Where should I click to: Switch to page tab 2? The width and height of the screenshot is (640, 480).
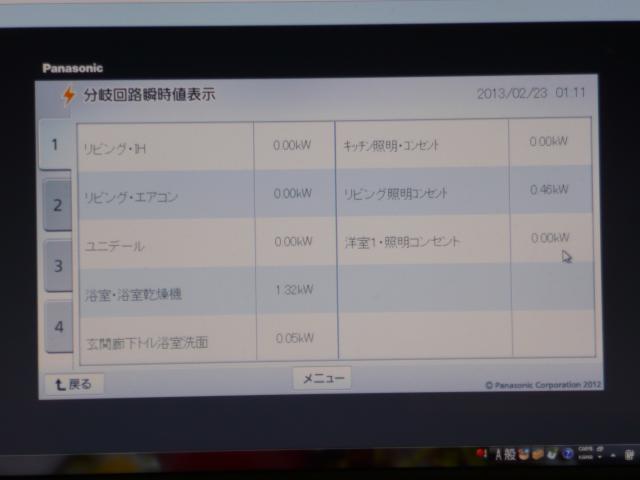pos(58,205)
